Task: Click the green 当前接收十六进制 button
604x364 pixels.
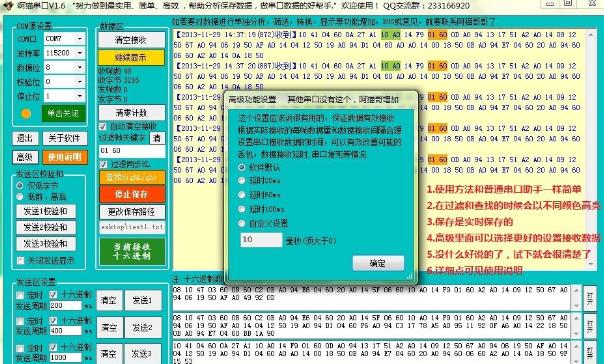Action: [x=132, y=251]
